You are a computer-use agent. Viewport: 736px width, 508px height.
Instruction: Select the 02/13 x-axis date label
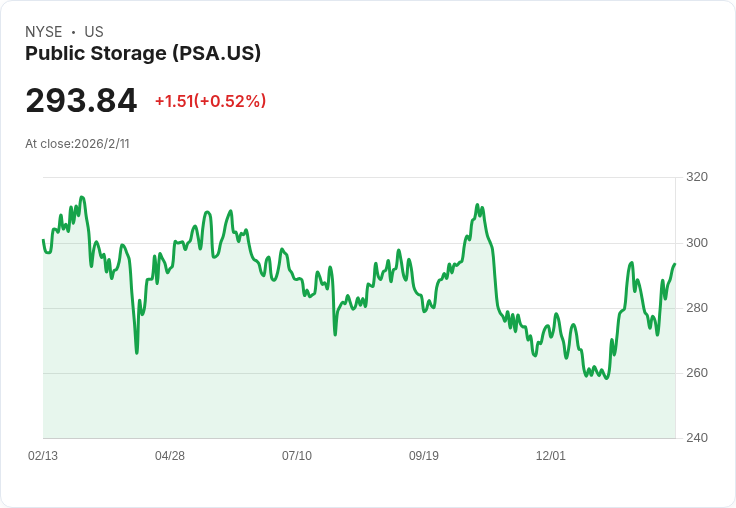click(43, 455)
